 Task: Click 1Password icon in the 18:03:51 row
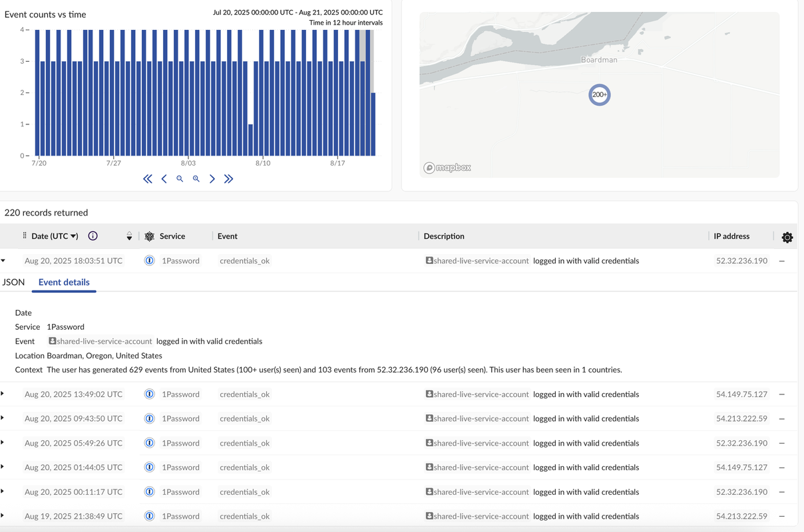150,261
